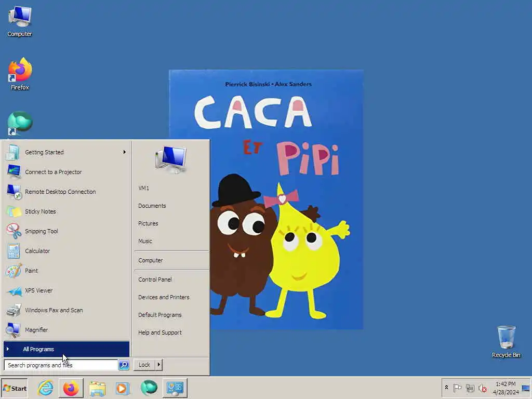Screen dimensions: 532x399
Task: Click the Show Desktop tray icon
Action: click(526, 388)
